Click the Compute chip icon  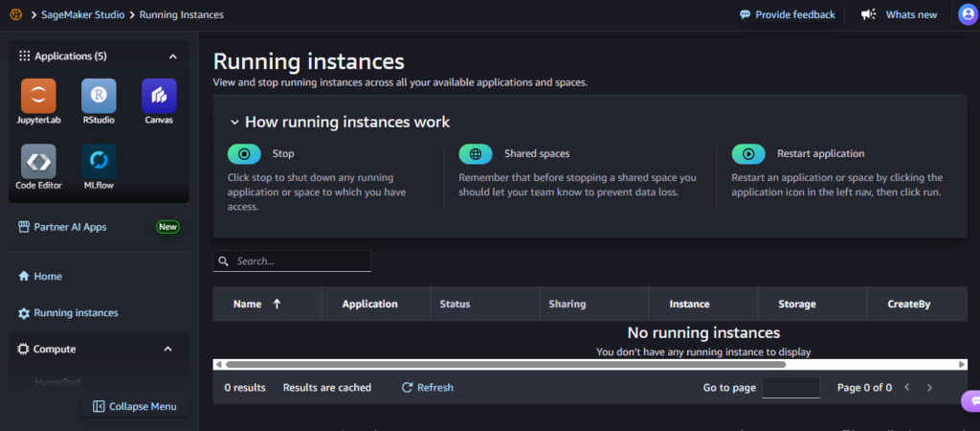23,349
